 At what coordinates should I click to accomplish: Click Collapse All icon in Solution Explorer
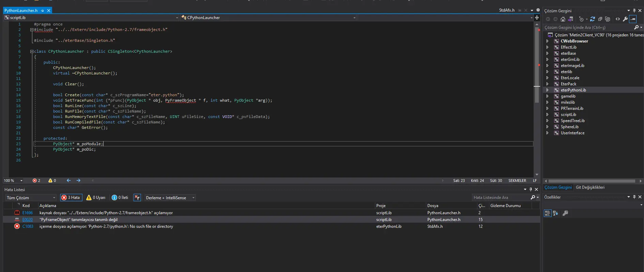[x=600, y=19]
